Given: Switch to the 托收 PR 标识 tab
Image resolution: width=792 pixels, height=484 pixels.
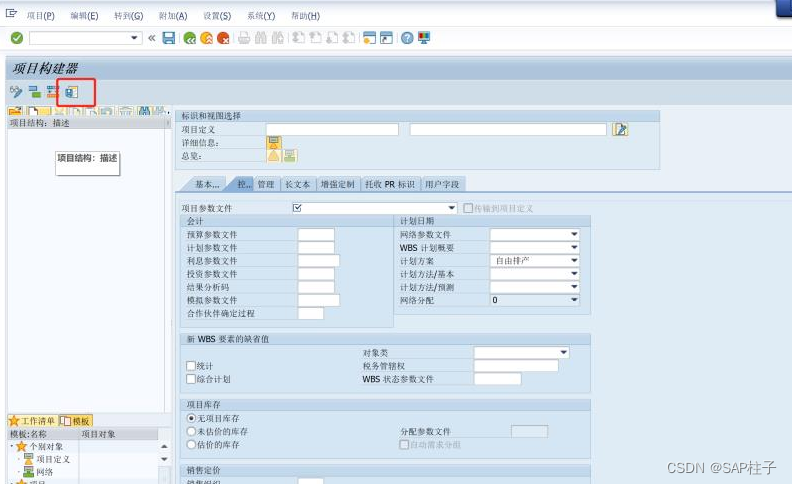Looking at the screenshot, I should 389,184.
